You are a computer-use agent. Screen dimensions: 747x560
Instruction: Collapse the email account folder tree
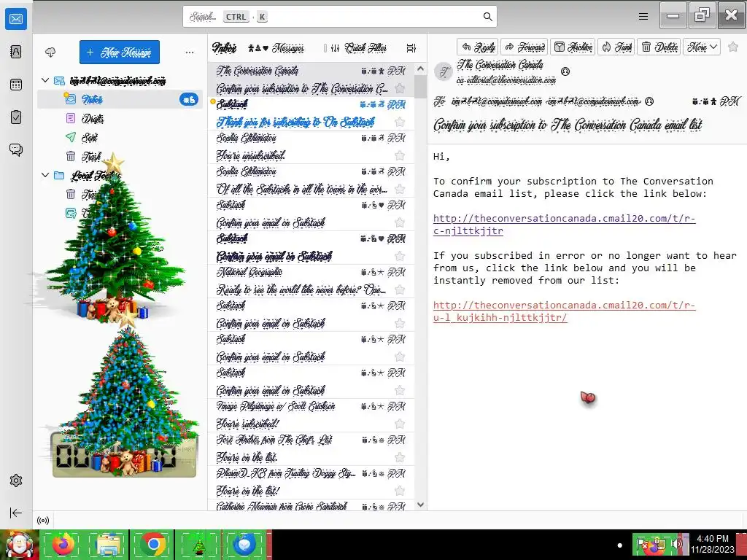point(45,80)
